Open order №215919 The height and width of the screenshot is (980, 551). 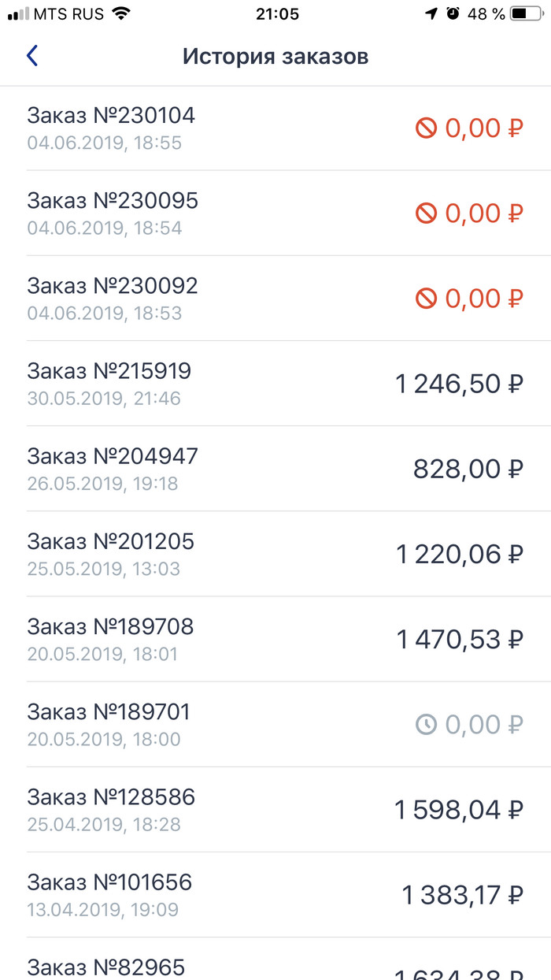click(x=275, y=384)
